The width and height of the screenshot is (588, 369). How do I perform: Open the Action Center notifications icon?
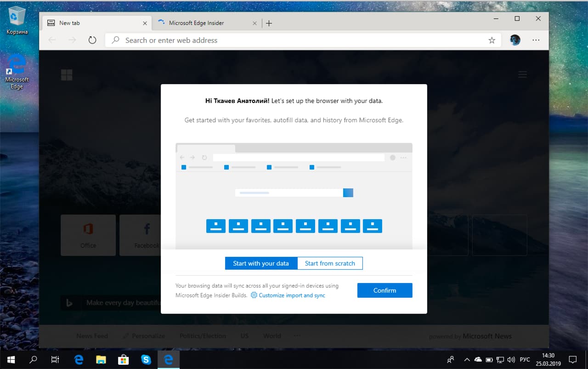(572, 360)
